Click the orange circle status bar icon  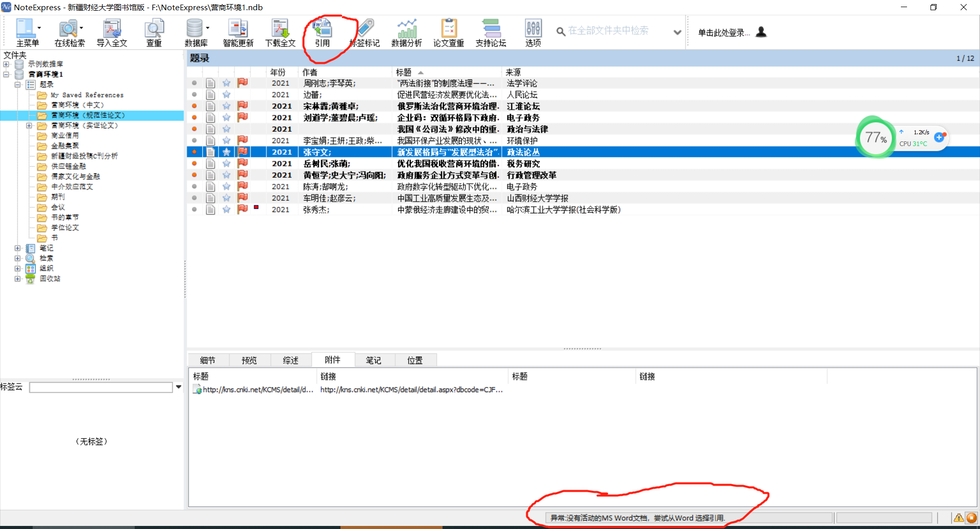(x=971, y=518)
